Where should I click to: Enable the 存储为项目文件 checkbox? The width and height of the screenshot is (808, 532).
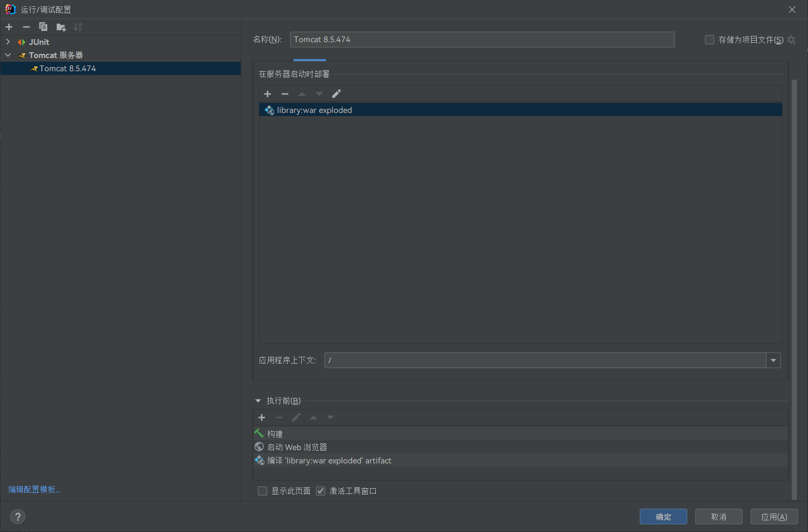(709, 40)
